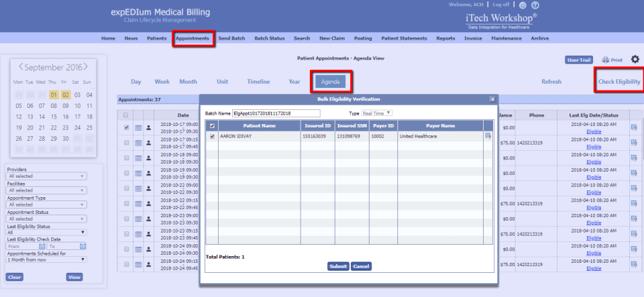
Task: Open the To date calendar picker
Action: pyautogui.click(x=83, y=246)
